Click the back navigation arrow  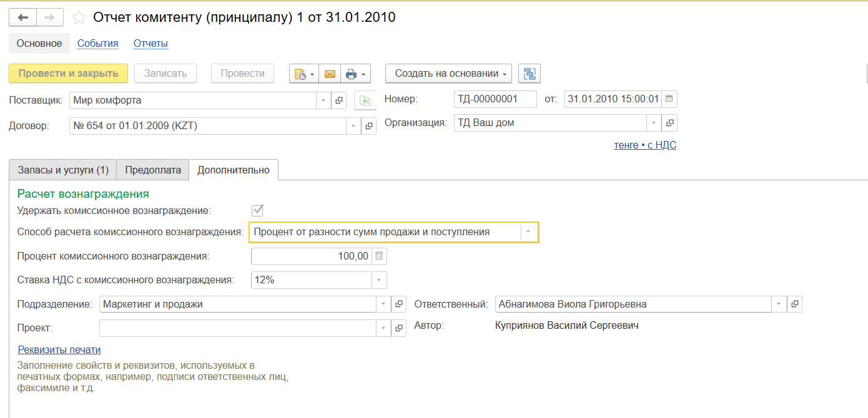coord(22,17)
